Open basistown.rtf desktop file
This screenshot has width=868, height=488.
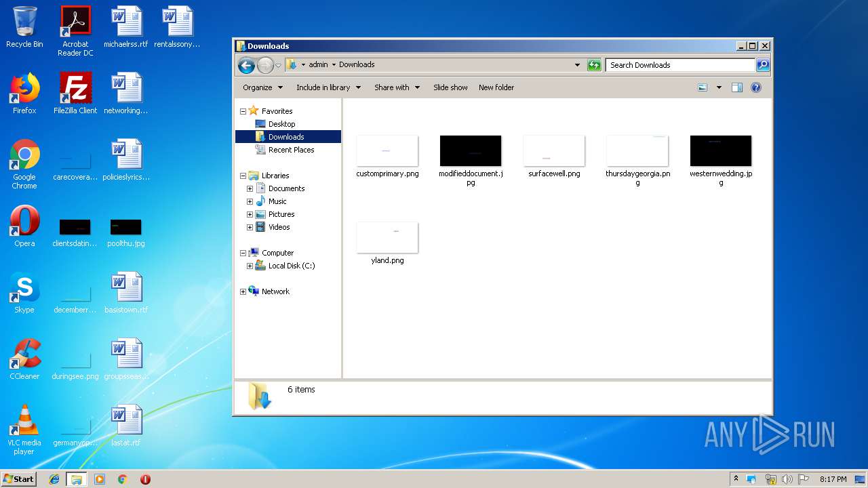(125, 293)
